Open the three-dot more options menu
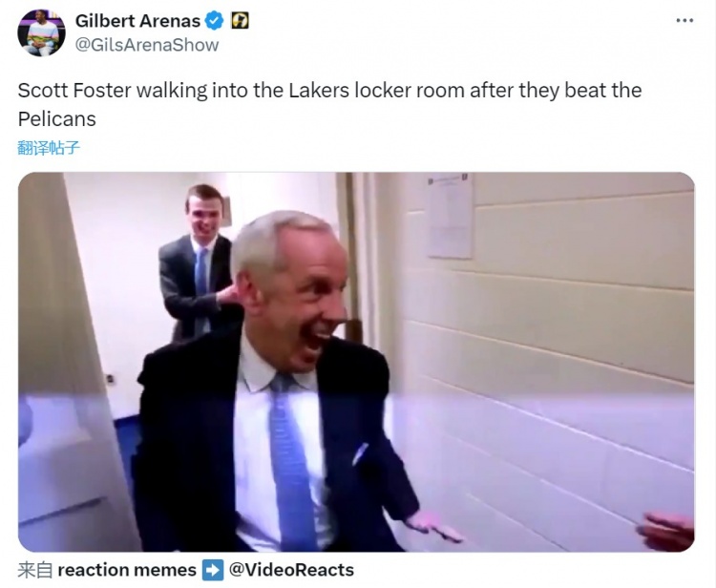The width and height of the screenshot is (716, 588). coord(684,21)
